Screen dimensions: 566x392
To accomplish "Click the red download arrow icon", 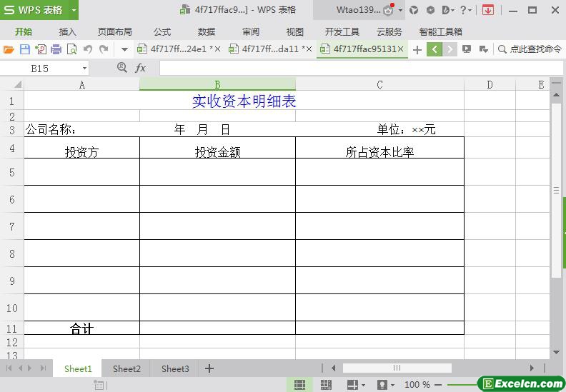I will click(x=487, y=10).
